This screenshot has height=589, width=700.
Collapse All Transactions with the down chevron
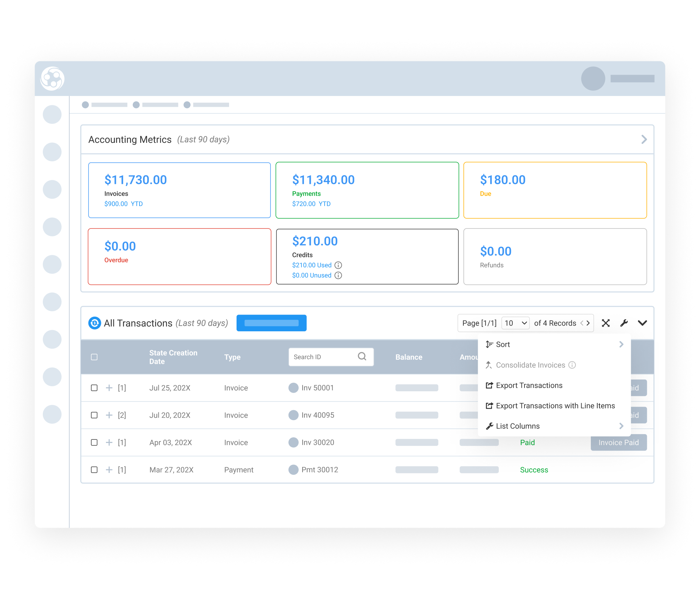pos(642,323)
